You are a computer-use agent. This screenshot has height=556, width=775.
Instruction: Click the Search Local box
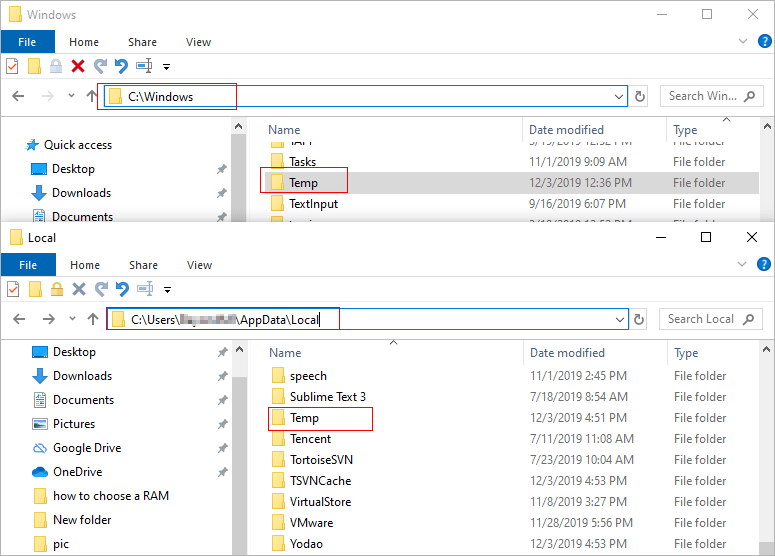(x=711, y=319)
